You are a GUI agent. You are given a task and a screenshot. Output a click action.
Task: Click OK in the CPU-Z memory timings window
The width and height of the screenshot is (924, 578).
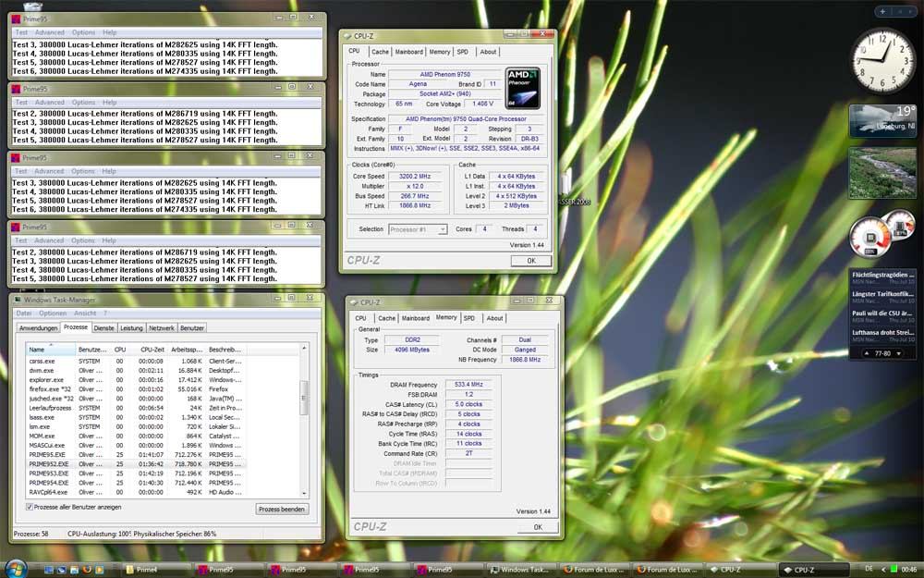point(538,527)
